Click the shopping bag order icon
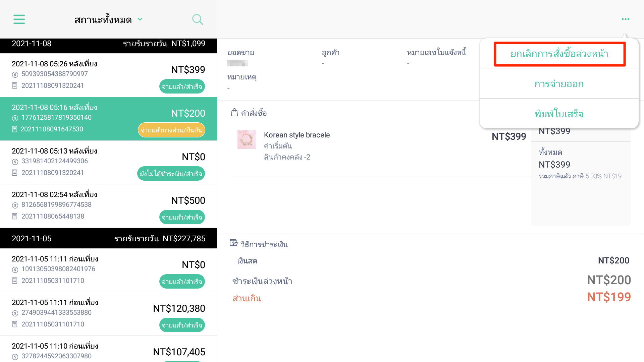 point(234,113)
